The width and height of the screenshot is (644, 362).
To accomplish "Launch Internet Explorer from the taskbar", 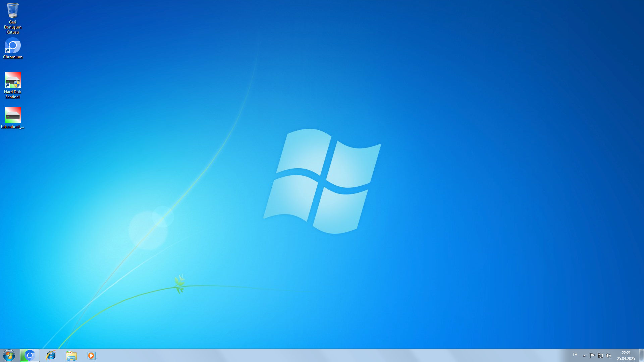I will coord(51,355).
